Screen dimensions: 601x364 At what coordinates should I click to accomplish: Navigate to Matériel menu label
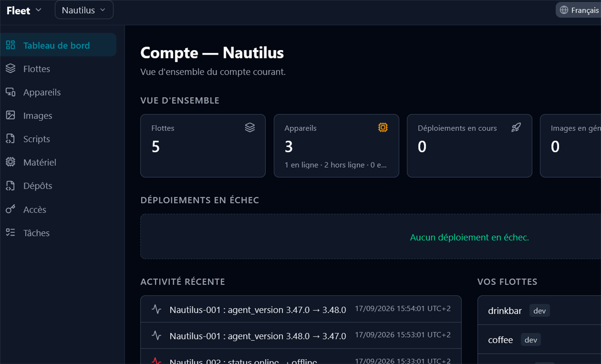click(x=40, y=162)
